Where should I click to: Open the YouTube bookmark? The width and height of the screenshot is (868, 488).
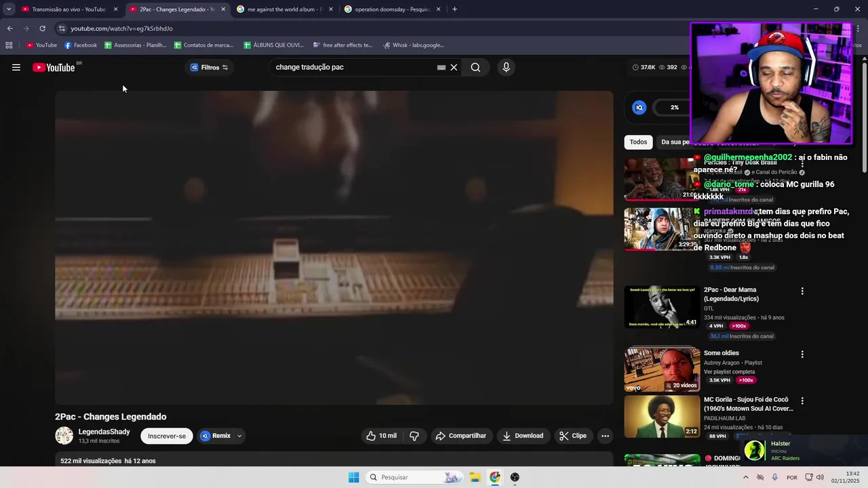41,45
